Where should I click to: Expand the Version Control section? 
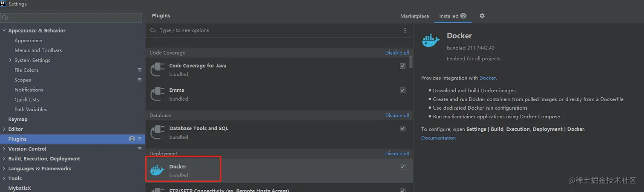4,149
